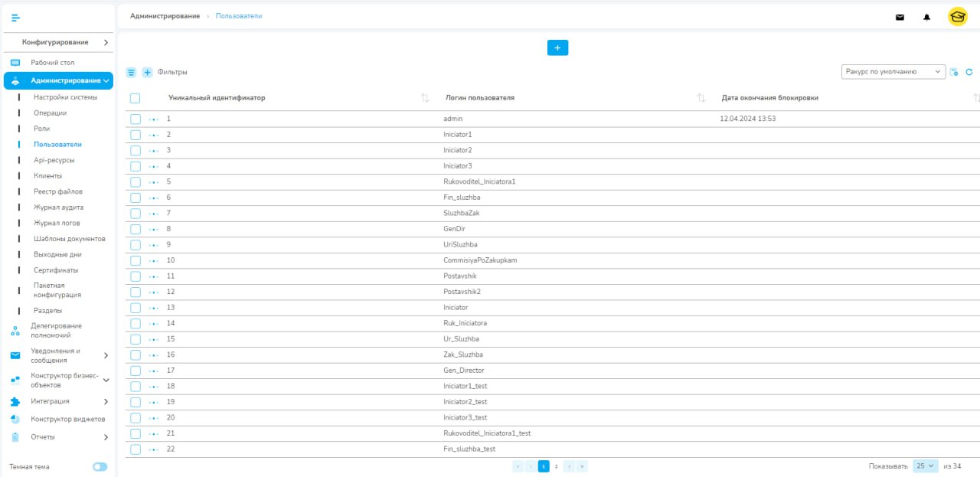Collapse the Администрирование menu chevron
980x477 pixels.
(x=106, y=80)
